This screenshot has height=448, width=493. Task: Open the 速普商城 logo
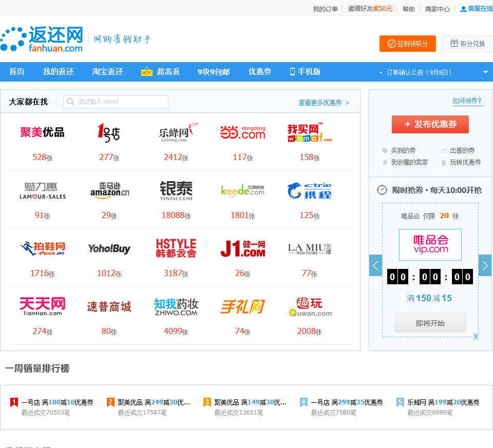pyautogui.click(x=109, y=306)
